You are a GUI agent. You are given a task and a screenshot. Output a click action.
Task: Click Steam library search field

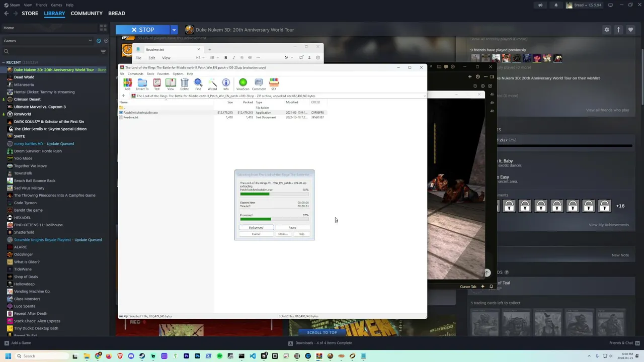(50, 51)
